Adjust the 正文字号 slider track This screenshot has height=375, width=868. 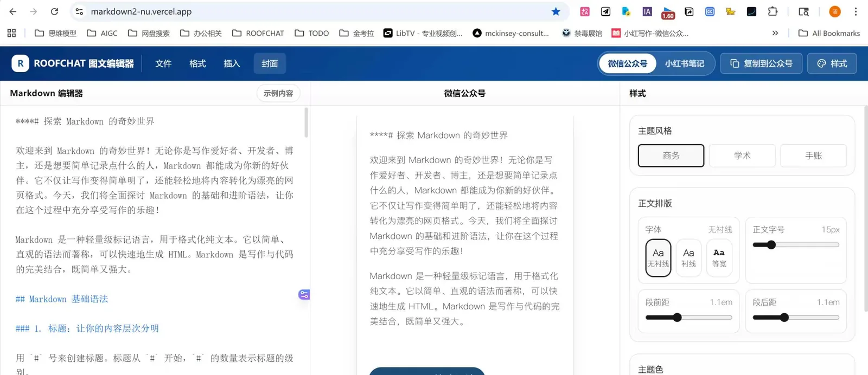click(x=796, y=245)
